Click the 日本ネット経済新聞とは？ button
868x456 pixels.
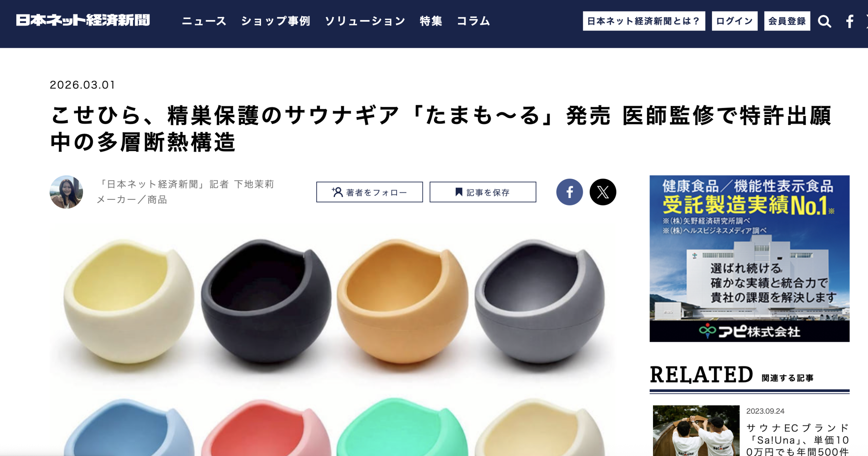pos(644,21)
